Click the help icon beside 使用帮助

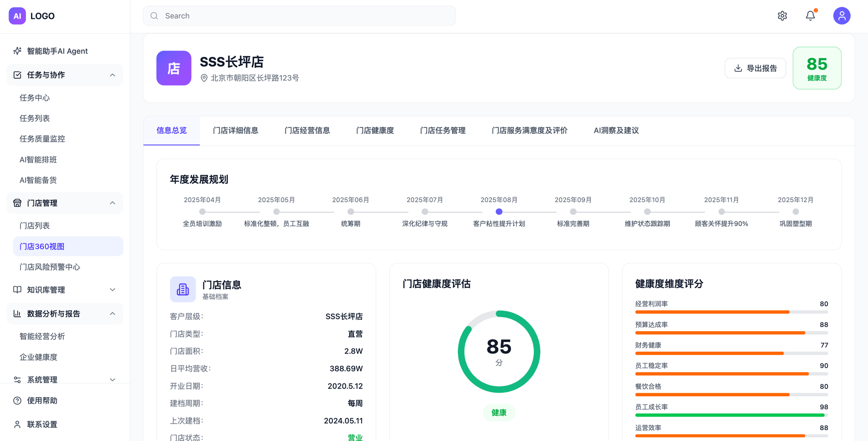[x=17, y=400]
